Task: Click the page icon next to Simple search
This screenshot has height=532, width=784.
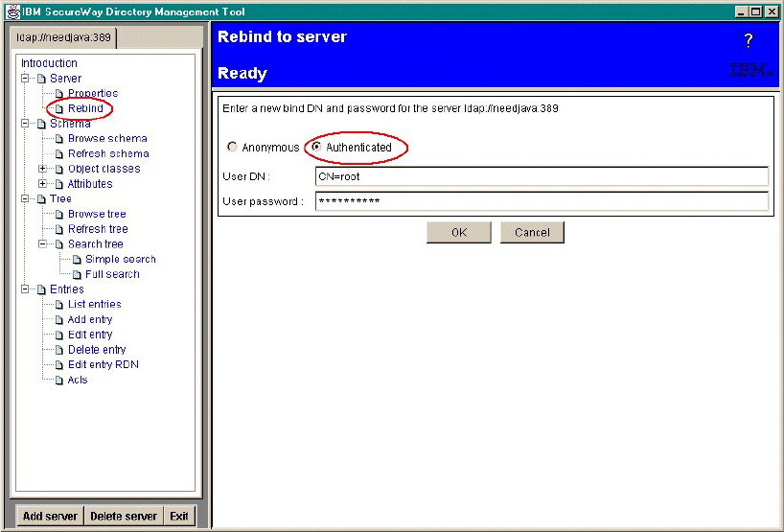Action: pos(77,260)
